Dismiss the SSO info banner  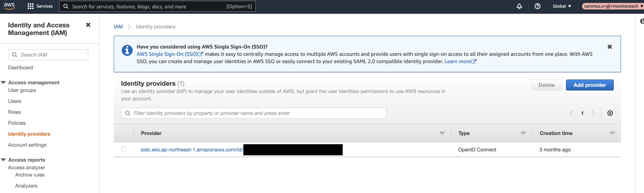[x=610, y=47]
